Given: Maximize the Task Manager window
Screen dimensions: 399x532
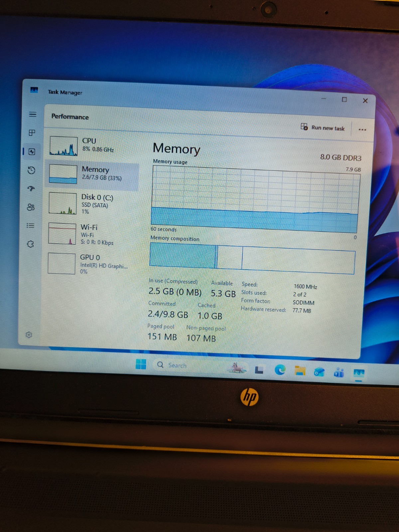Looking at the screenshot, I should coord(344,99).
